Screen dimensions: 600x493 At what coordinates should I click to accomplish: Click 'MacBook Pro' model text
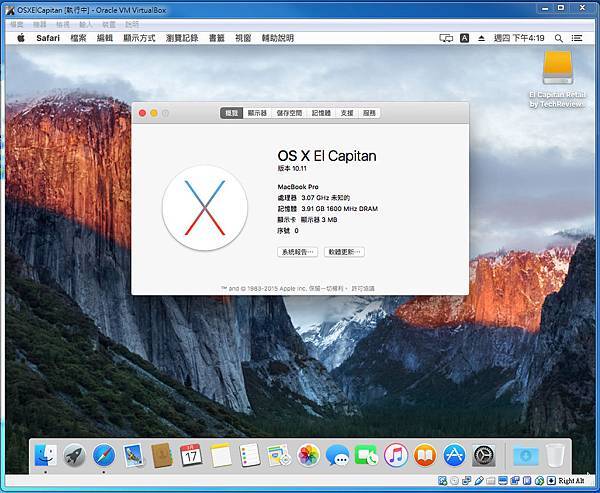pyautogui.click(x=298, y=187)
